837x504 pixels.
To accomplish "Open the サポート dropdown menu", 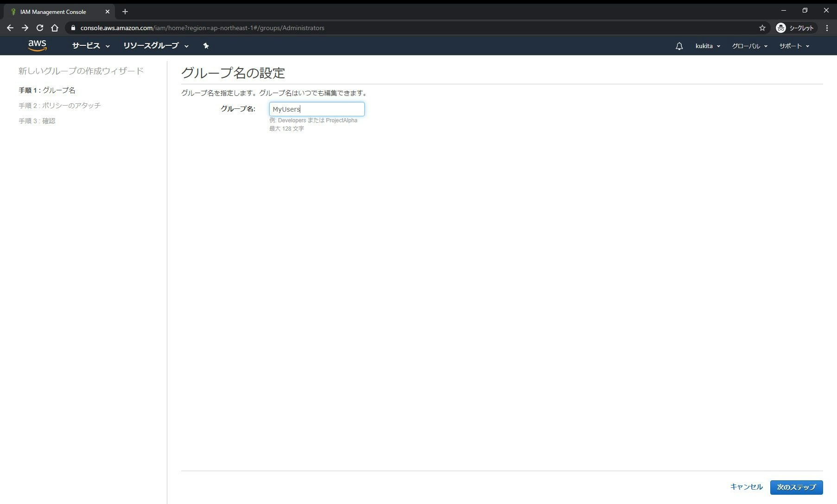I will [x=794, y=46].
